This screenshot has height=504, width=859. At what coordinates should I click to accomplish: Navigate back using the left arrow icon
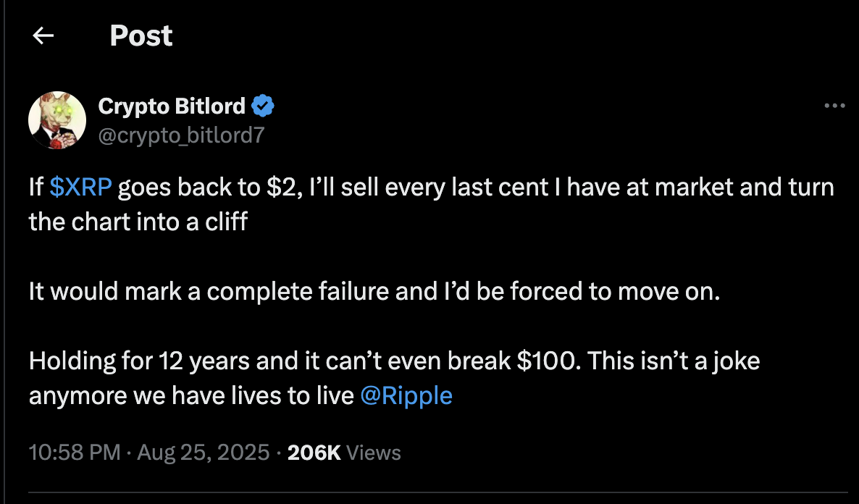click(43, 35)
